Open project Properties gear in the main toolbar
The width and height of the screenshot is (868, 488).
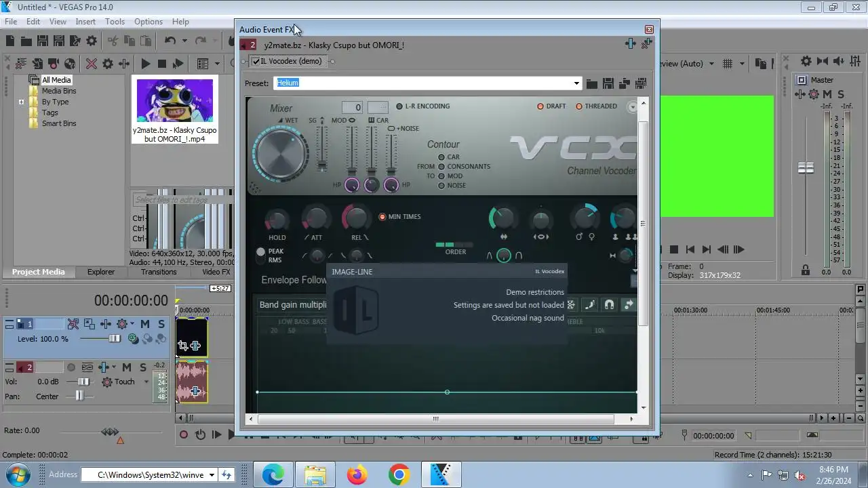pyautogui.click(x=92, y=41)
